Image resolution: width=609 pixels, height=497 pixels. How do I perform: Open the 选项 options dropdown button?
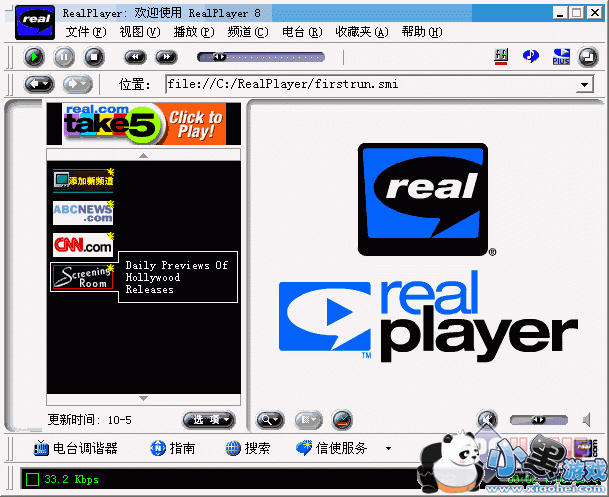tap(209, 420)
